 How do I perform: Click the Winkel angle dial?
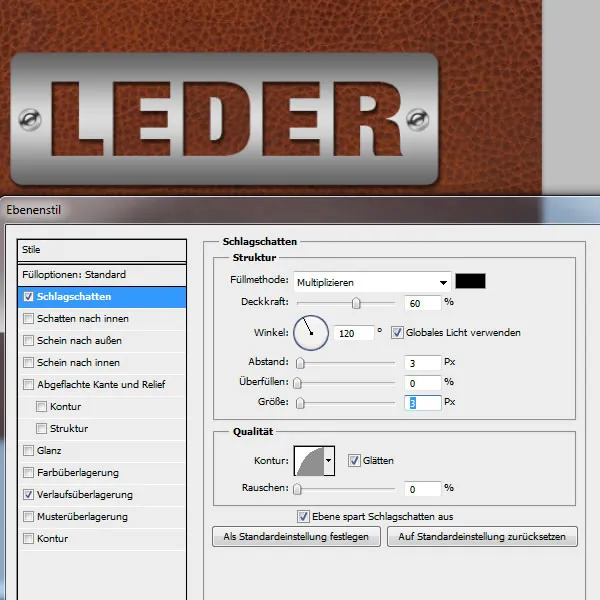pyautogui.click(x=310, y=332)
